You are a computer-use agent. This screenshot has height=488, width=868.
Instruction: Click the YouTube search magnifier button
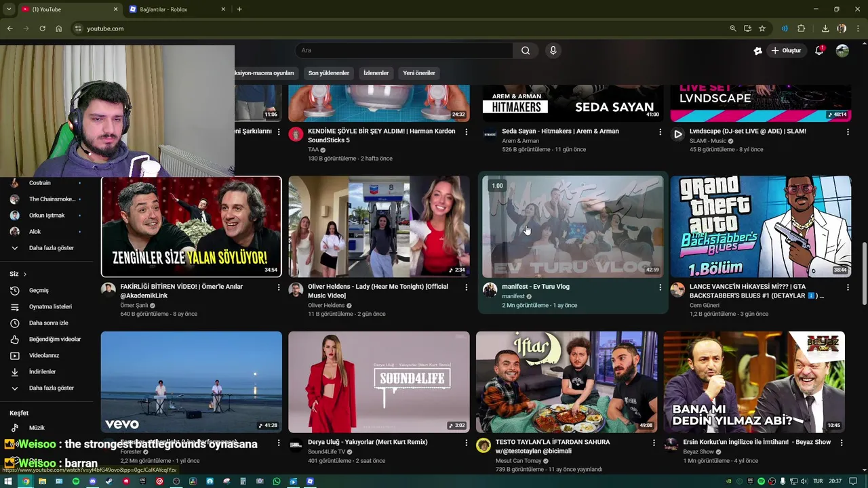point(526,50)
